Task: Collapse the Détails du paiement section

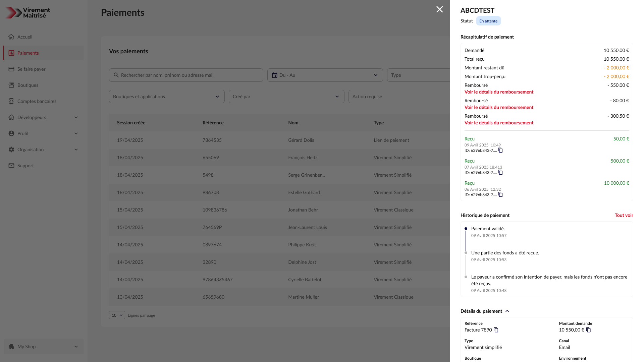Action: [x=507, y=311]
